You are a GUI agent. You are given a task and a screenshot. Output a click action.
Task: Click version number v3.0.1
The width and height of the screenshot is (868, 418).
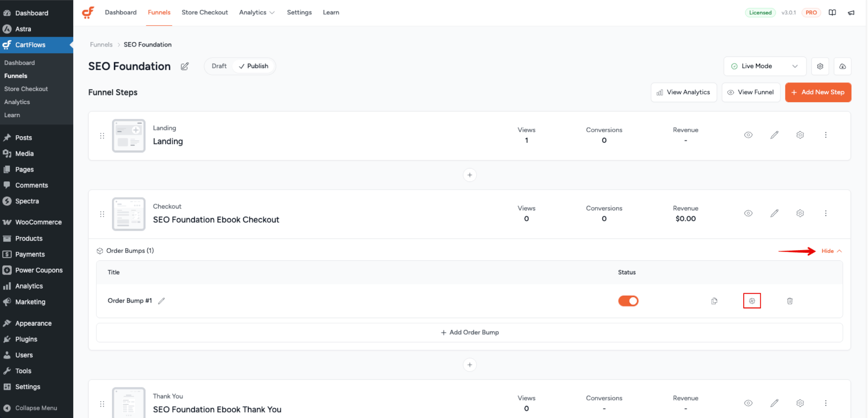pos(788,13)
